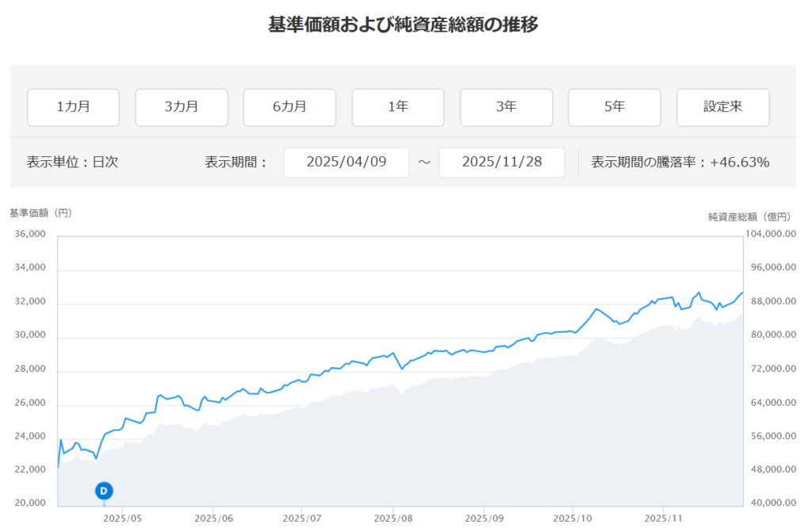The width and height of the screenshot is (812, 532).
Task: Click the 基準価額(円) left axis title
Action: click(41, 213)
